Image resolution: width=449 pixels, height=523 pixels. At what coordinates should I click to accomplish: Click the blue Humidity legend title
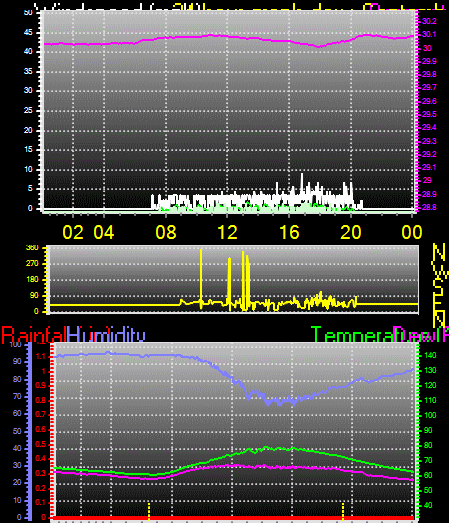pos(106,335)
